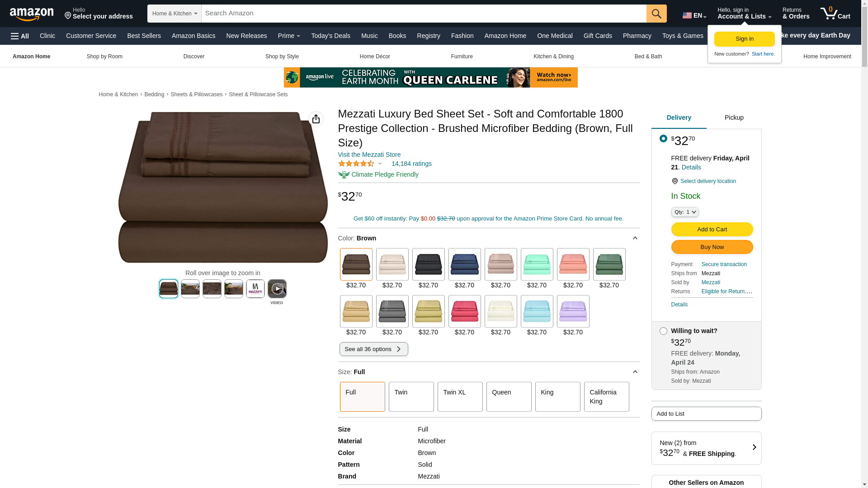Open the All hamburger menu

pyautogui.click(x=20, y=36)
